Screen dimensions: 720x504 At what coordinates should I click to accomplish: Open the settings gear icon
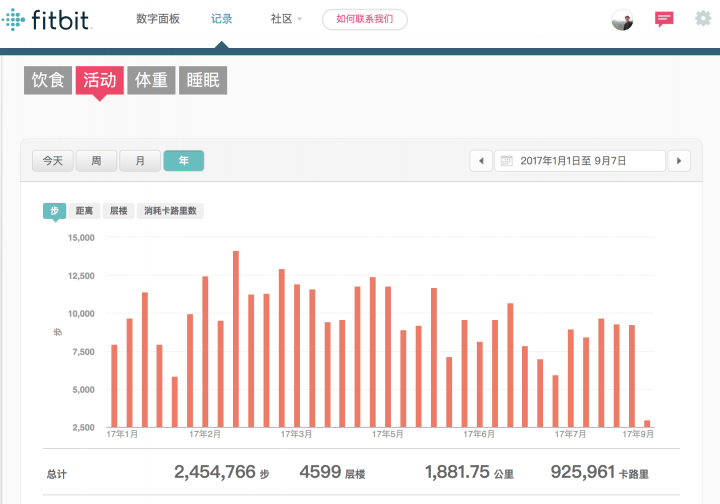(703, 19)
